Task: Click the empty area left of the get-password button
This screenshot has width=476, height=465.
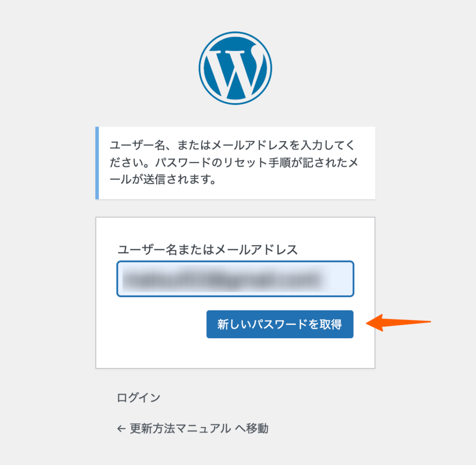Action: click(x=161, y=324)
